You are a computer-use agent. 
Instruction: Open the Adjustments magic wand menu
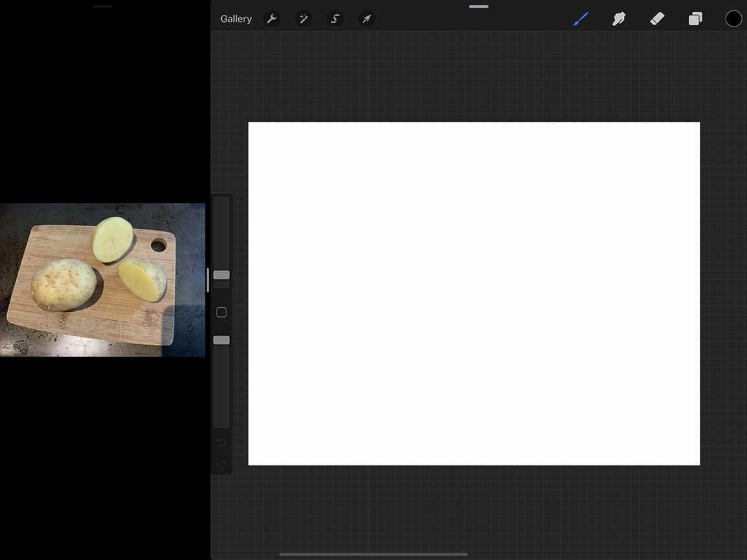[303, 18]
